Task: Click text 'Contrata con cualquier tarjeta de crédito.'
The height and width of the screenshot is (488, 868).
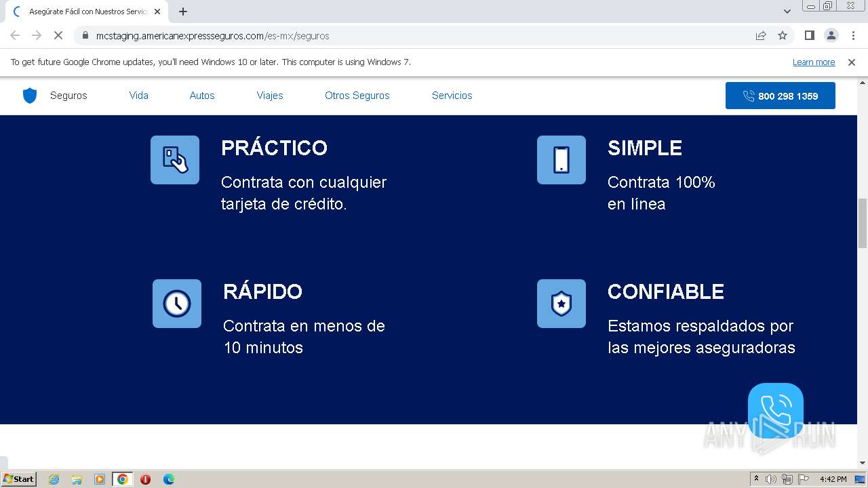Action: (x=304, y=193)
